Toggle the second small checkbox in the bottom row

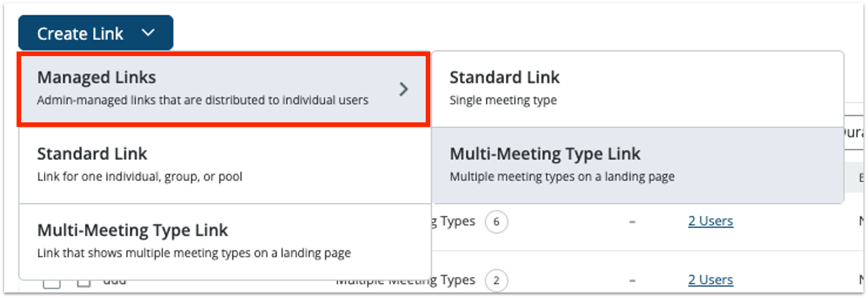coord(84,283)
